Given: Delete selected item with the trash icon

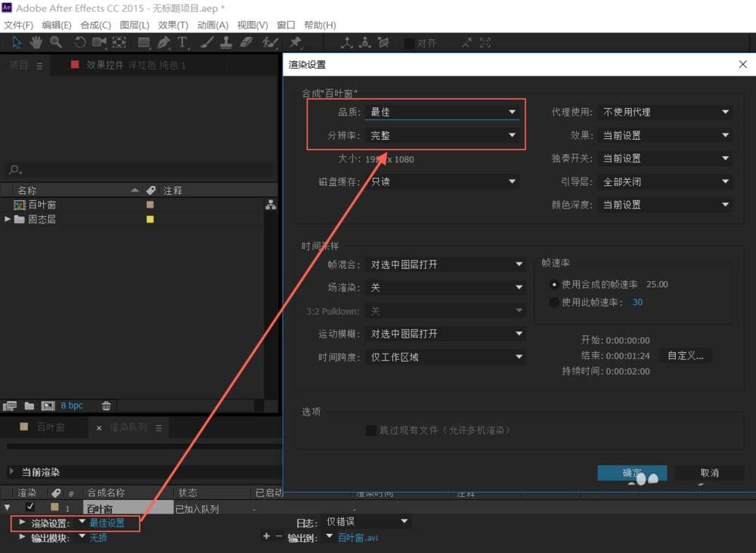Looking at the screenshot, I should pos(107,406).
